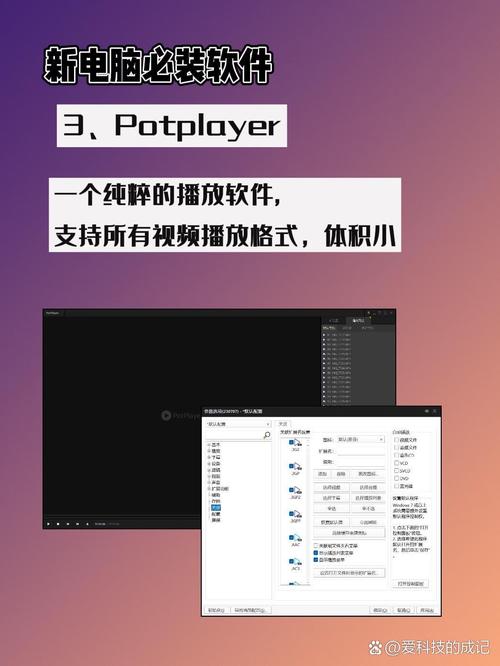Select the AAC file type icon

[295, 539]
